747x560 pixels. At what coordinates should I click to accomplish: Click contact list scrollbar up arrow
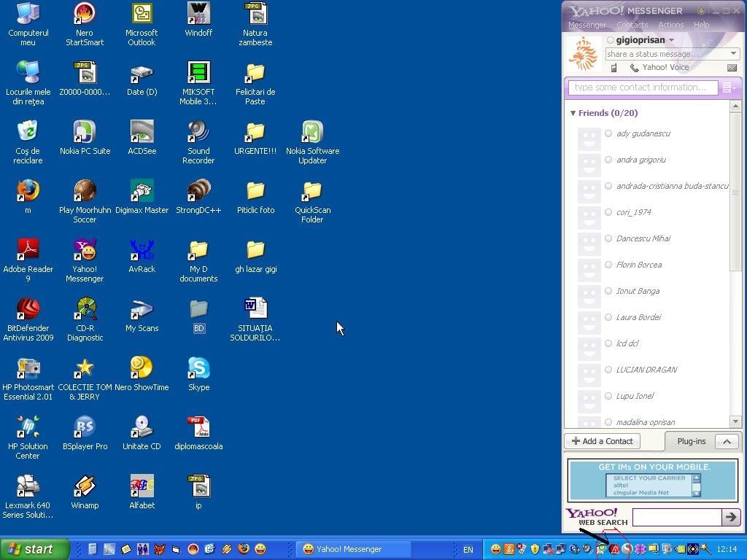735,106
